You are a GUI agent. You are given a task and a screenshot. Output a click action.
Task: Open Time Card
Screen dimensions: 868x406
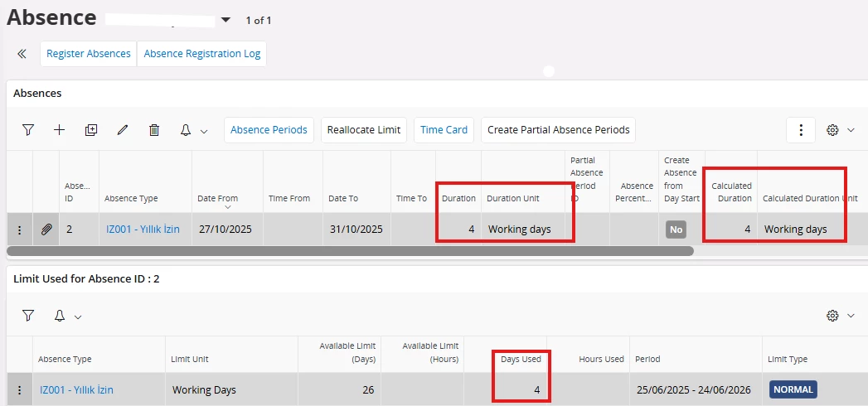(444, 130)
